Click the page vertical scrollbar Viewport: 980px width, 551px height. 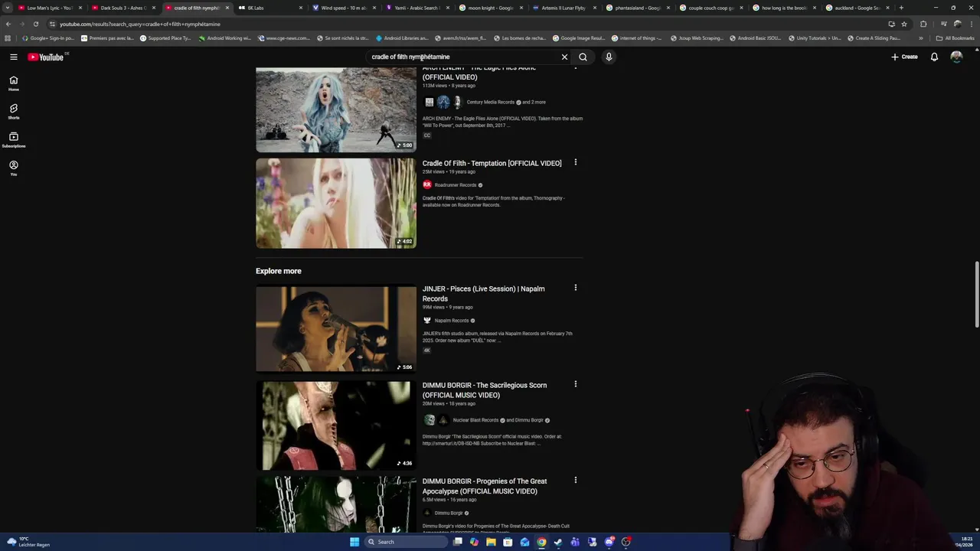click(976, 295)
